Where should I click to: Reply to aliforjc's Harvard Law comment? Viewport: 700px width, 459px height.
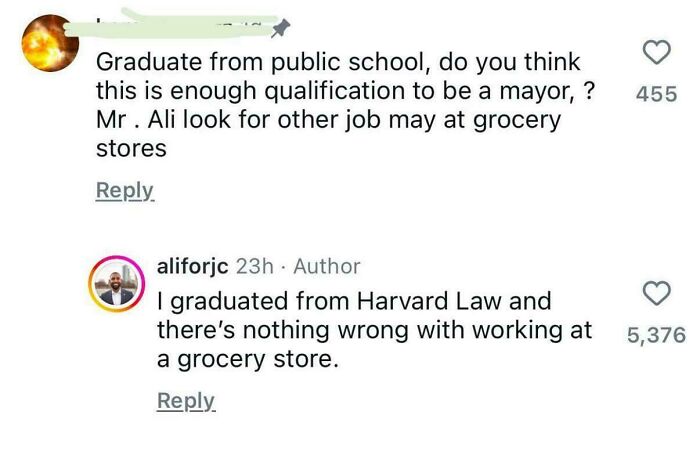(x=186, y=401)
